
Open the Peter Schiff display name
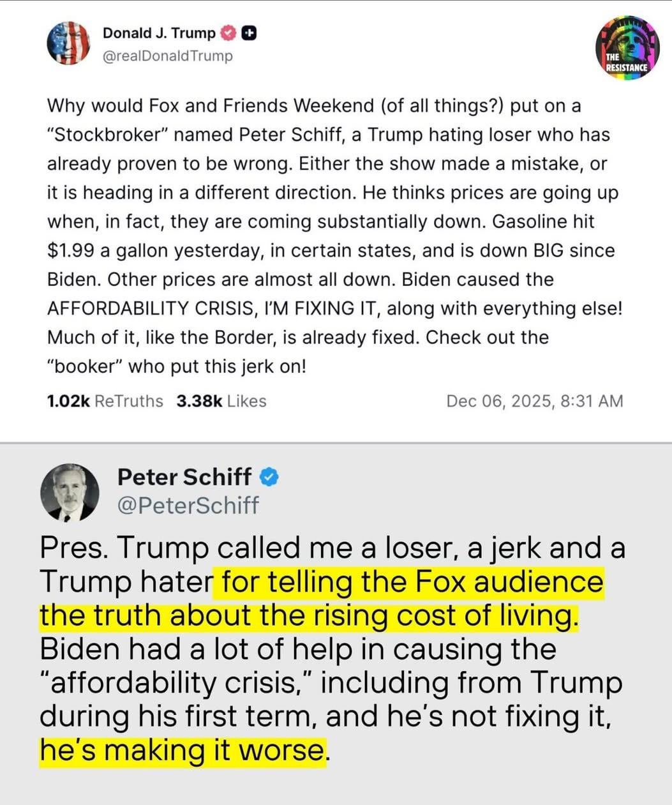(x=184, y=476)
